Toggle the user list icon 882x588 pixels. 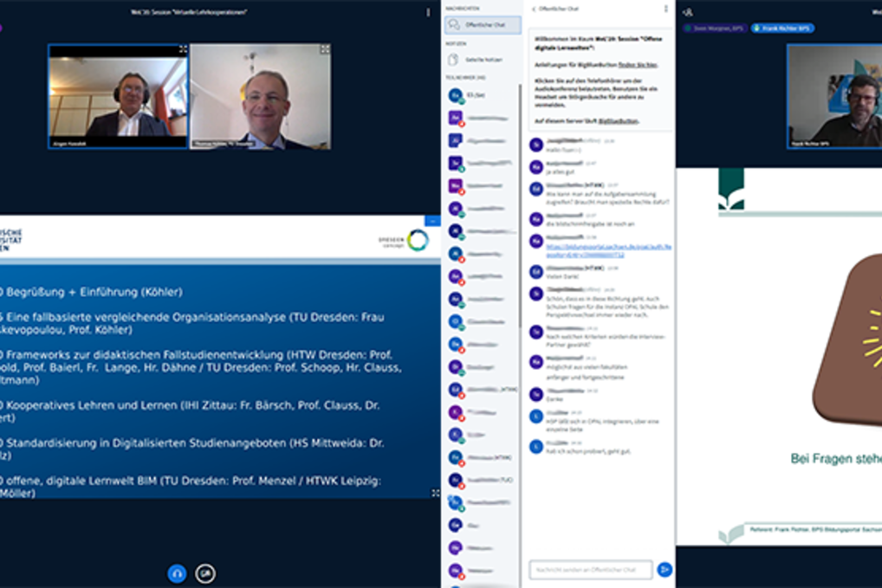pos(687,12)
